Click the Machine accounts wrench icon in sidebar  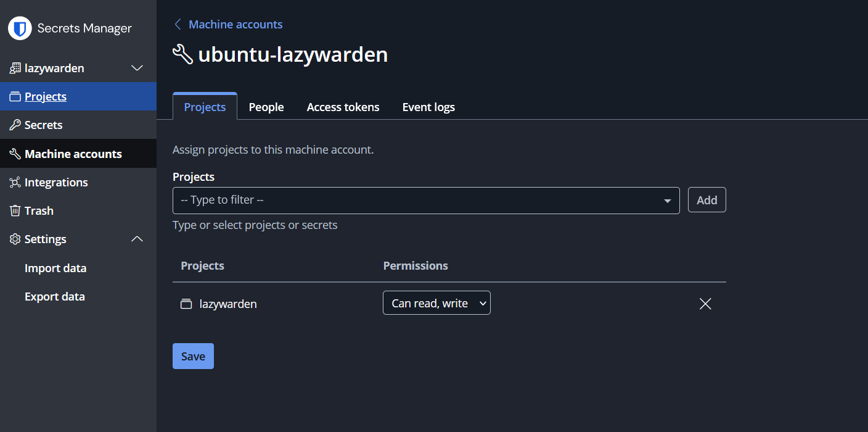15,154
